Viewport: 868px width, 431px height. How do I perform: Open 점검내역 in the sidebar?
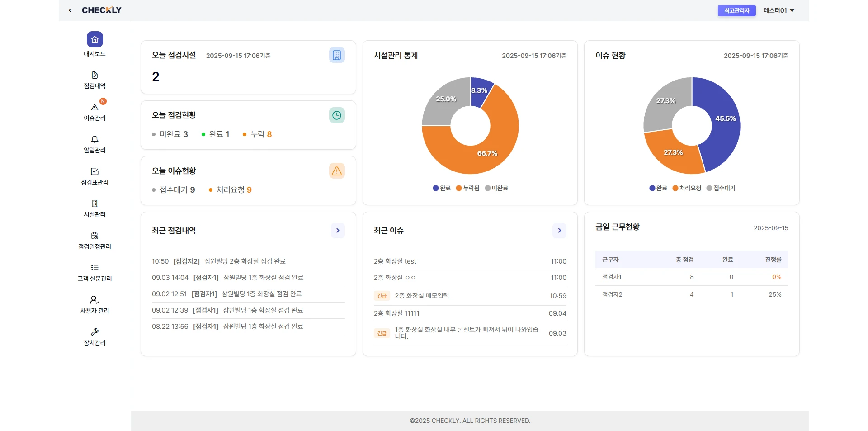[94, 80]
